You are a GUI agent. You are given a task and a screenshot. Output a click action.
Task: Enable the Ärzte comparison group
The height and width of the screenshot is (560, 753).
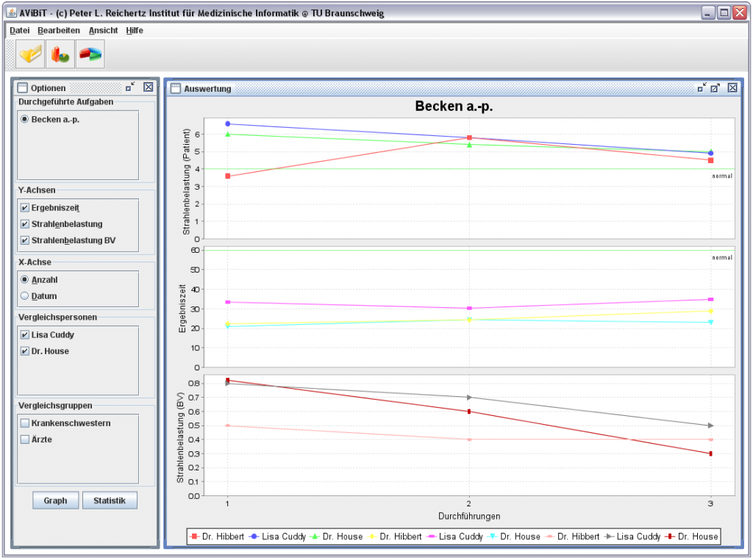pos(25,439)
